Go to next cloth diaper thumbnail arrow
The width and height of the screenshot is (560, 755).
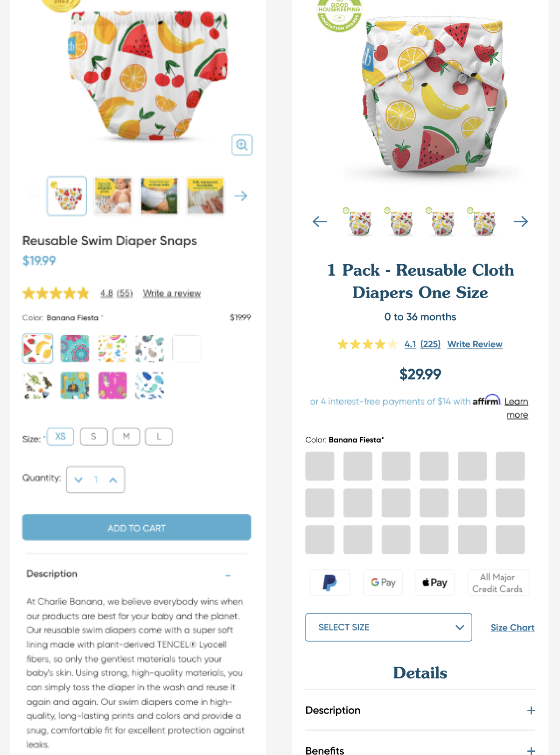click(x=521, y=221)
